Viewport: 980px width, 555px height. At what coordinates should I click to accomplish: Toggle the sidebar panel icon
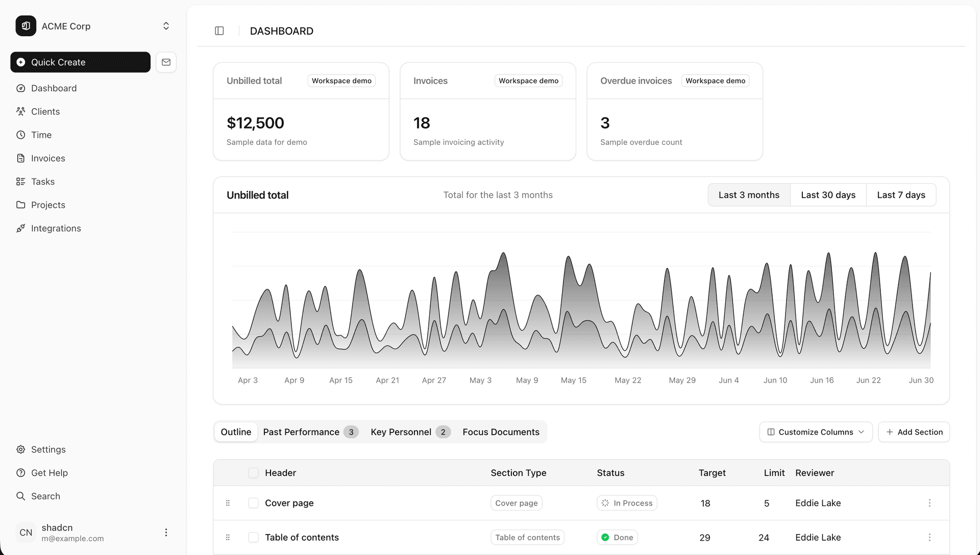[x=219, y=31]
